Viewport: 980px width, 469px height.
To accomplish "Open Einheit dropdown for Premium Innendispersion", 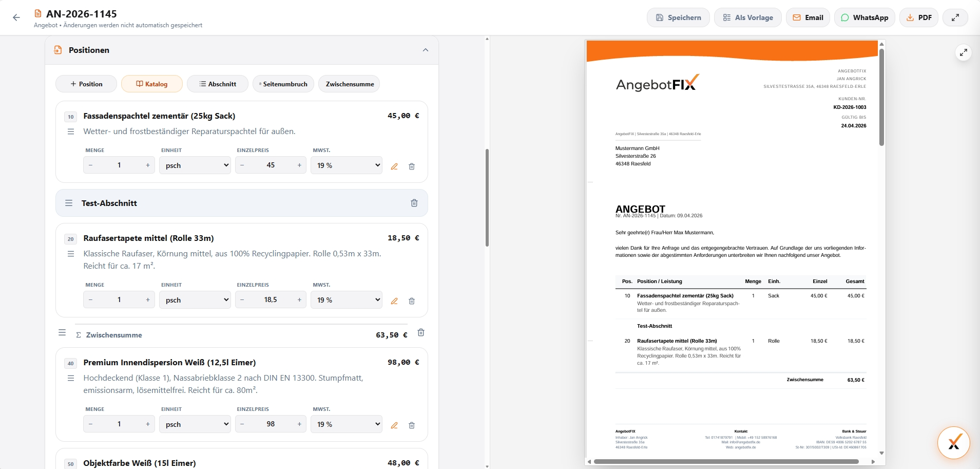I will 195,424.
